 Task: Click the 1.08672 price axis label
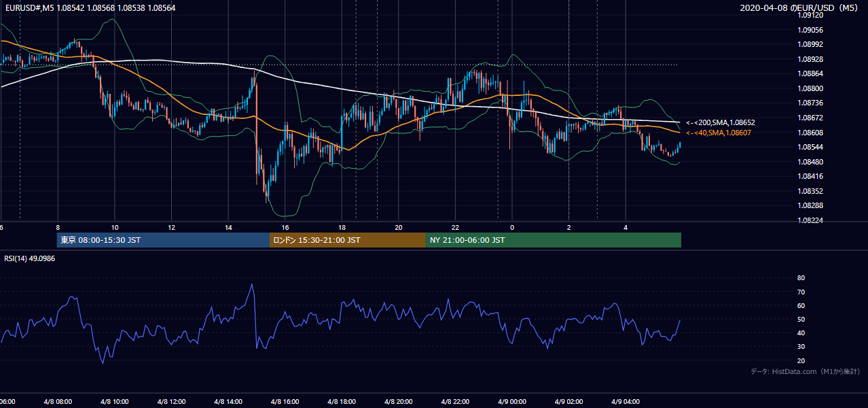[810, 118]
